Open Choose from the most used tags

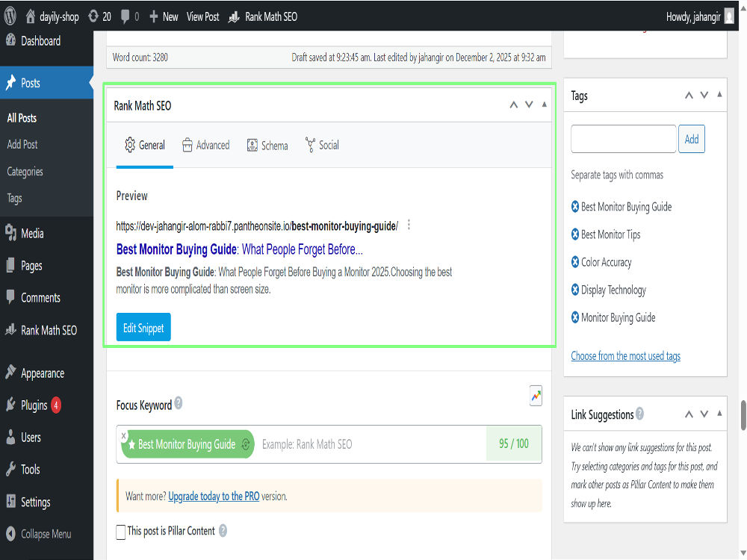(x=625, y=355)
